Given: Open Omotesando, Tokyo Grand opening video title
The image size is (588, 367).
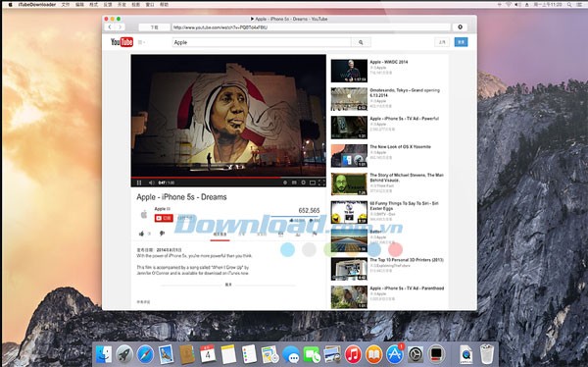Looking at the screenshot, I should click(x=405, y=93).
